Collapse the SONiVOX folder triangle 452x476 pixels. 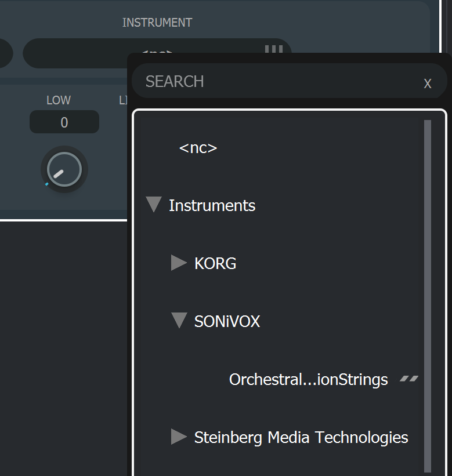pyautogui.click(x=179, y=321)
